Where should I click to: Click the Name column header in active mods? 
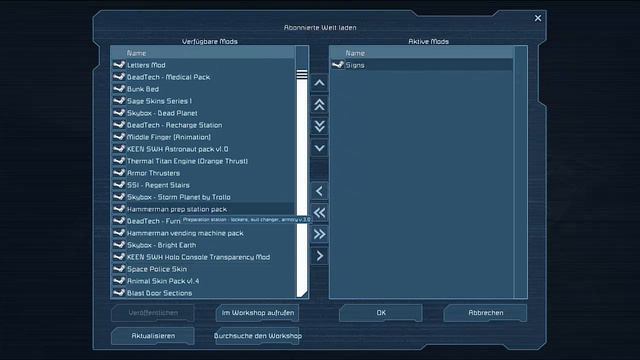pyautogui.click(x=422, y=53)
